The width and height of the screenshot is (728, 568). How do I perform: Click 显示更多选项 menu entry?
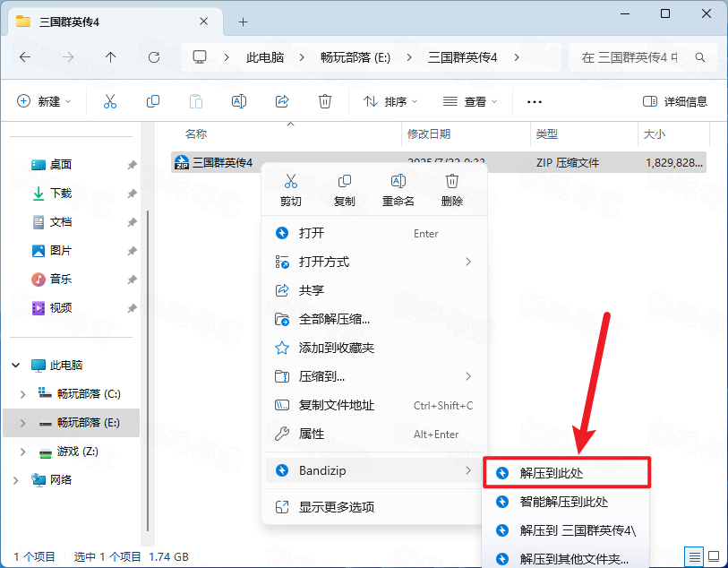[374, 507]
